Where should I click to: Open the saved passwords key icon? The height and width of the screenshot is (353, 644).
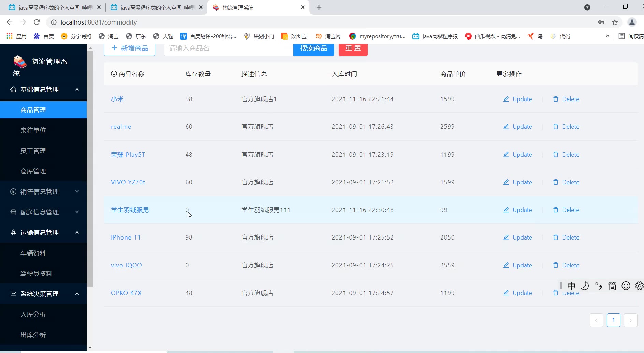601,22
